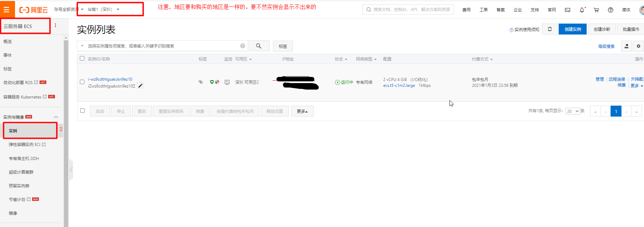Click the search help question icon
Viewport: 644px width, 227px height.
coord(243,46)
